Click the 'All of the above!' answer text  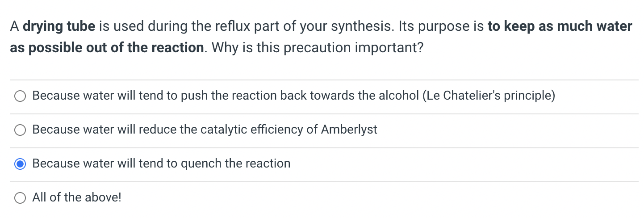tap(77, 197)
